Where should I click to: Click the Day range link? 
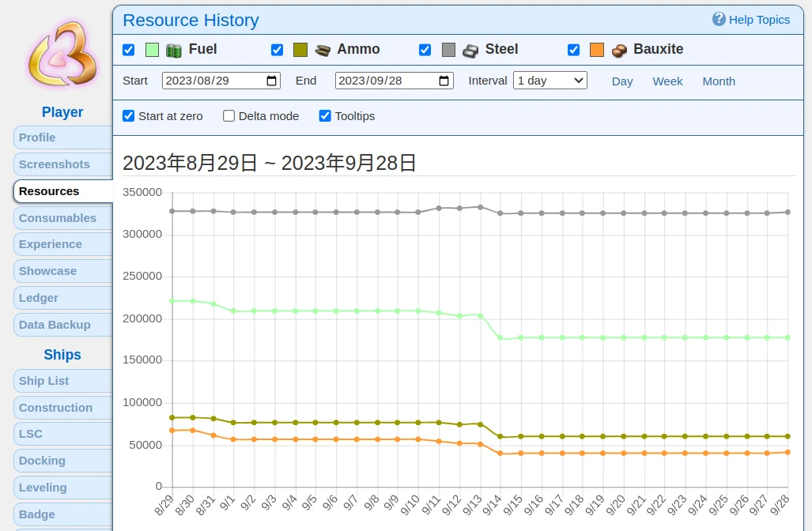622,81
